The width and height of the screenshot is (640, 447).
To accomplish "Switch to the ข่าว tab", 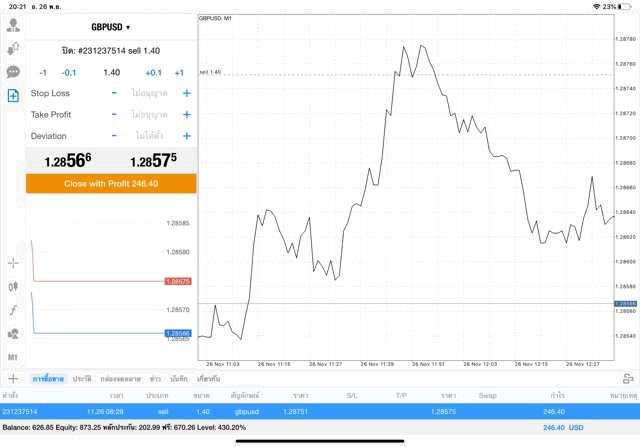I will pyautogui.click(x=155, y=379).
